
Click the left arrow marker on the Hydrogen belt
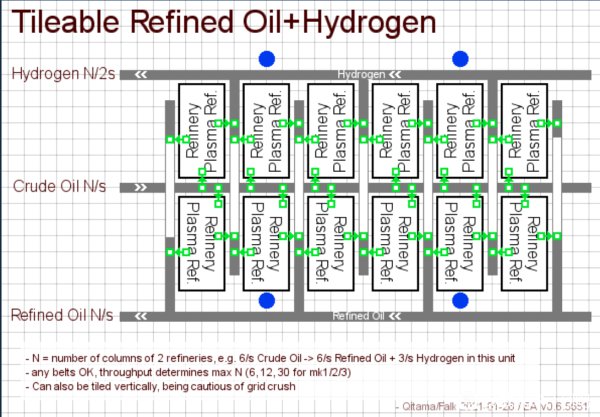(142, 74)
